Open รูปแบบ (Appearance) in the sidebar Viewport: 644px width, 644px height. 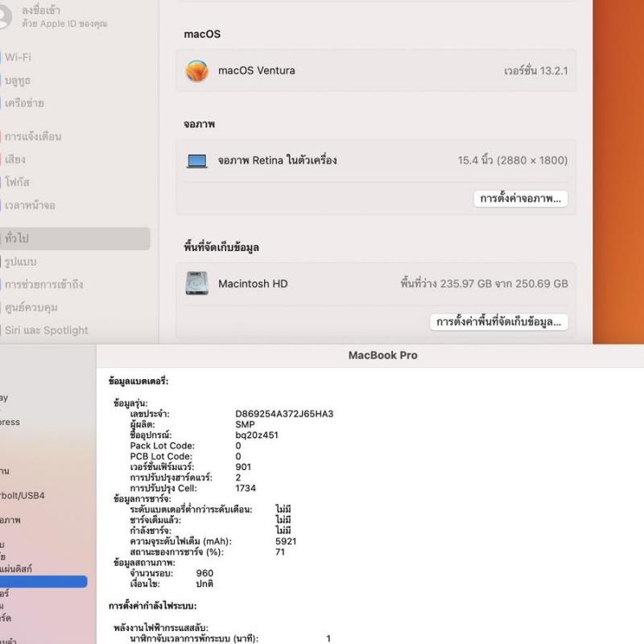21,262
